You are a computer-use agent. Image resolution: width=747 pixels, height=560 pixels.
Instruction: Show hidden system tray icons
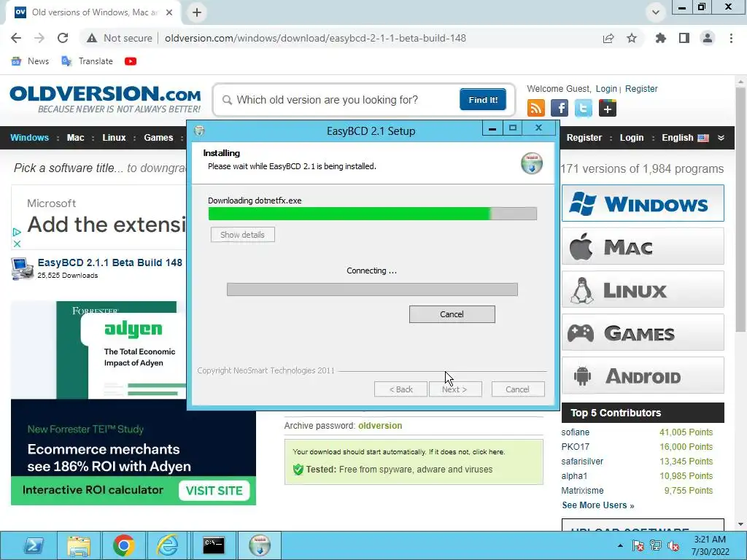(620, 545)
